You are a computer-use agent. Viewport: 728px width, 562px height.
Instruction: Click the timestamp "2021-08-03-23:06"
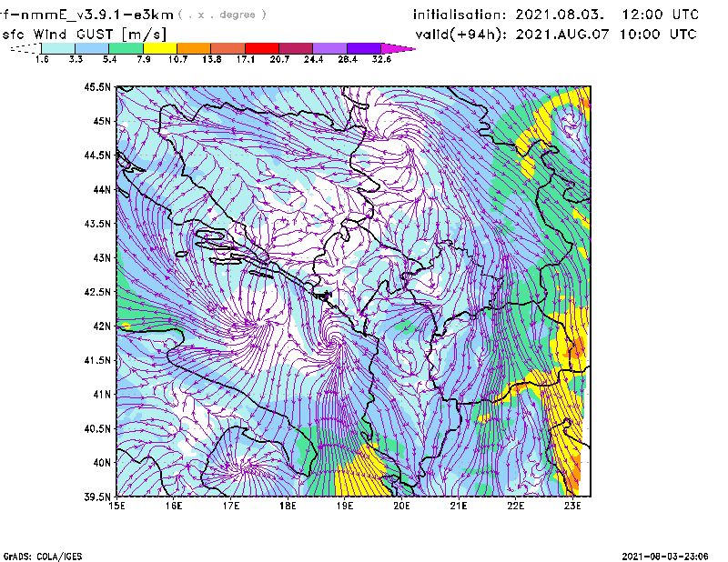coord(665,557)
